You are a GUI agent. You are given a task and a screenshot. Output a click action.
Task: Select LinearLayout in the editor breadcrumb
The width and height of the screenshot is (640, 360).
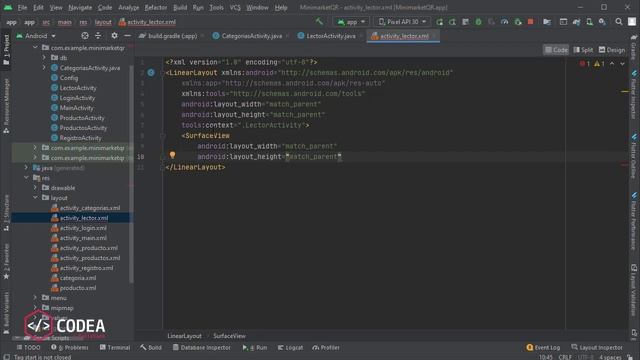pos(184,336)
